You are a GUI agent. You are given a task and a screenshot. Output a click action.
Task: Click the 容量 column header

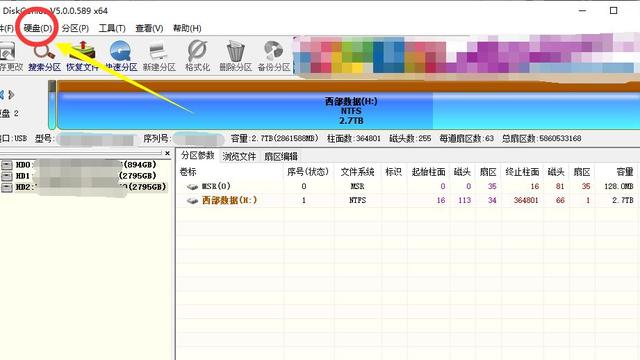[624, 172]
